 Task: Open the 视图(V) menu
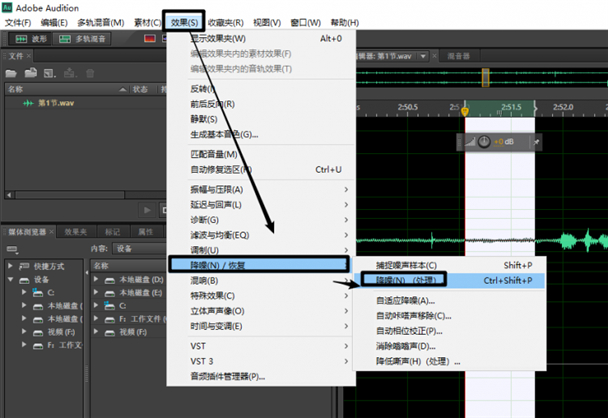pyautogui.click(x=267, y=23)
